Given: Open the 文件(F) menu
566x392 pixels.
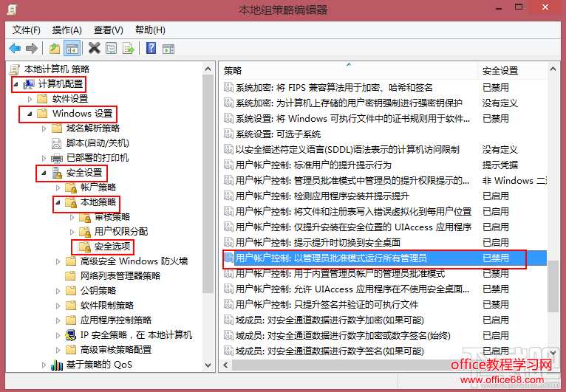Looking at the screenshot, I should [x=27, y=30].
